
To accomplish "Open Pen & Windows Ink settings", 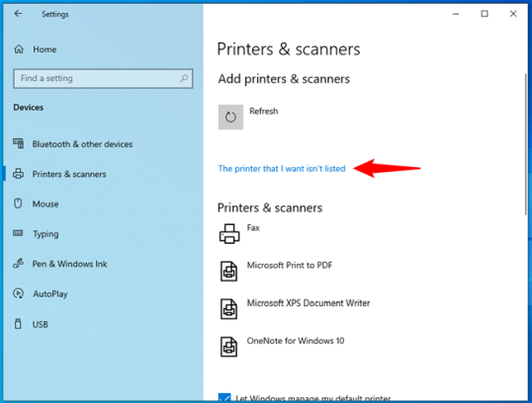I will click(x=69, y=264).
